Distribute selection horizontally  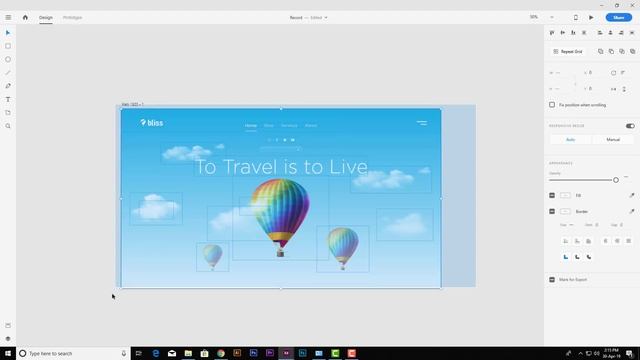(632, 33)
